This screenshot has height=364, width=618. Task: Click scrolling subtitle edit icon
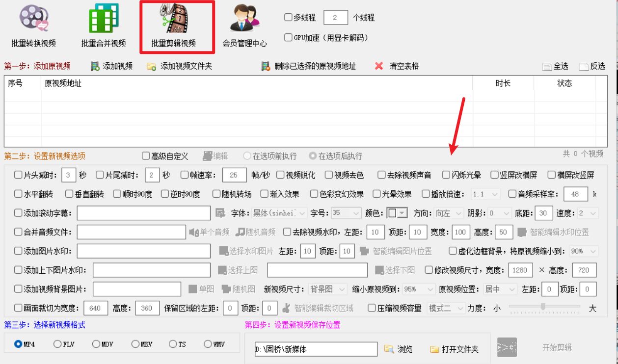pos(220,213)
